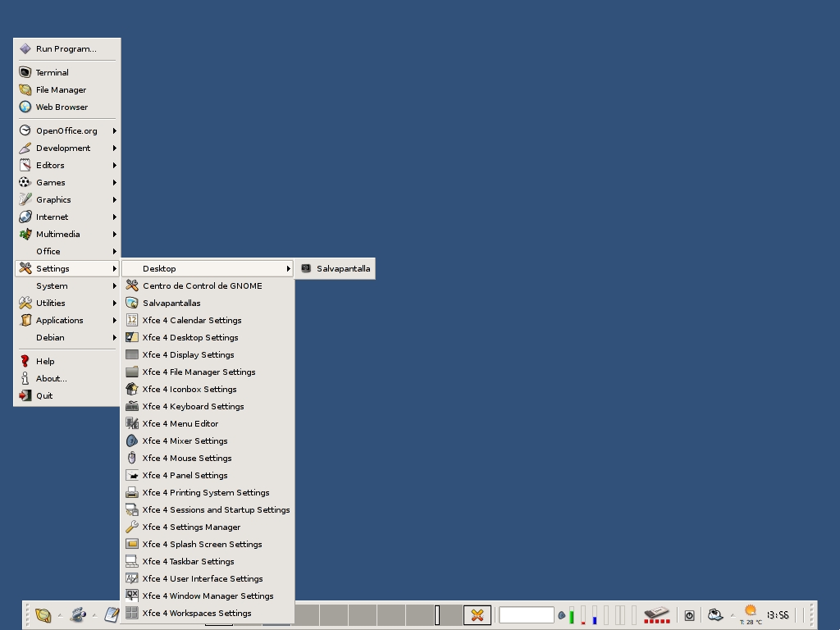Open Xfce 4 Splash Screen Settings
The image size is (840, 630).
click(x=208, y=544)
